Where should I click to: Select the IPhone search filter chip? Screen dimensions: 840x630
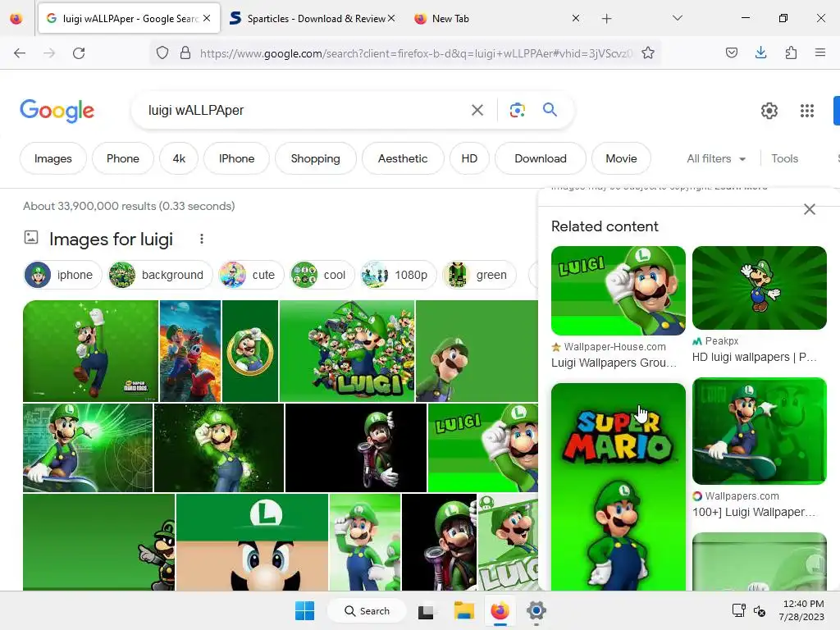(x=236, y=158)
